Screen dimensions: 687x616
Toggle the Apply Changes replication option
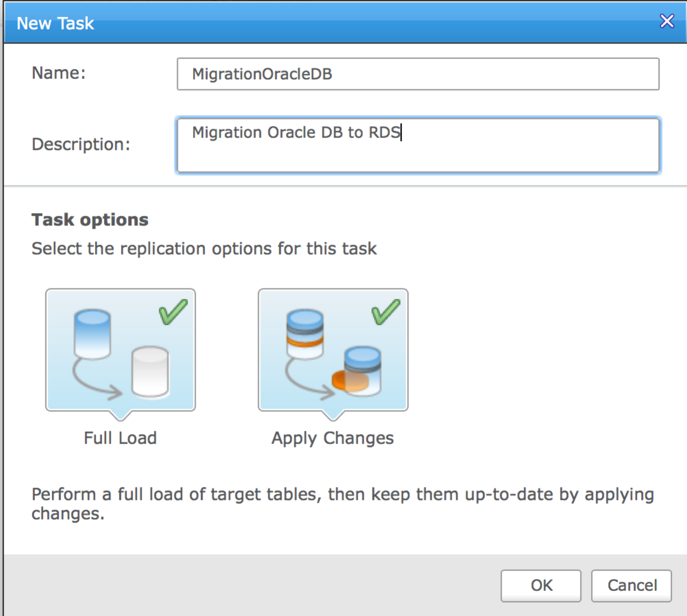pos(333,350)
